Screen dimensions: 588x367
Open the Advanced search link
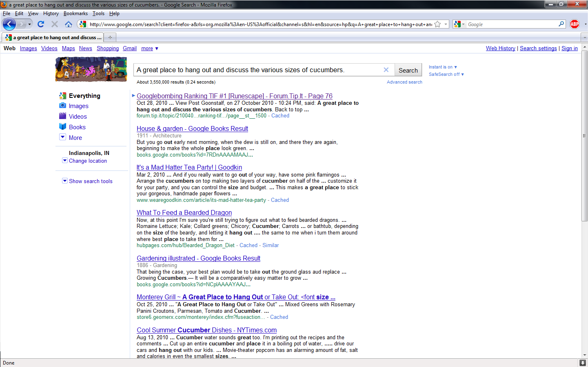click(404, 82)
